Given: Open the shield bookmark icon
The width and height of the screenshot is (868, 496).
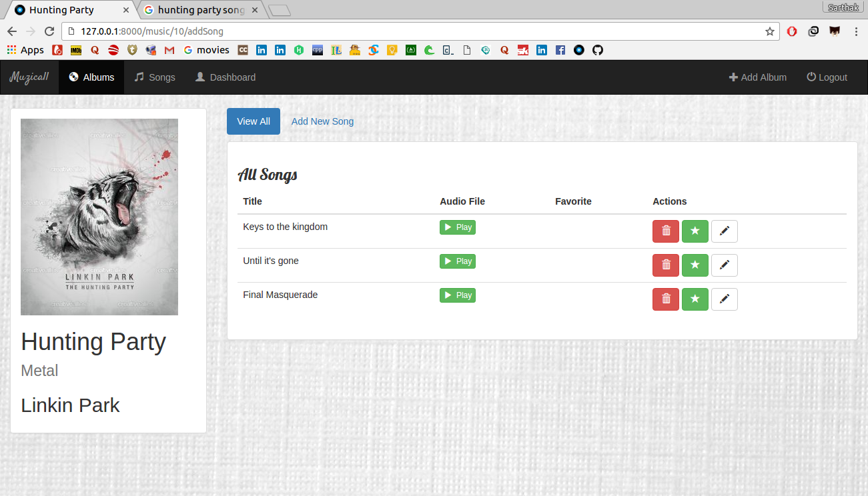Looking at the screenshot, I should tap(132, 50).
